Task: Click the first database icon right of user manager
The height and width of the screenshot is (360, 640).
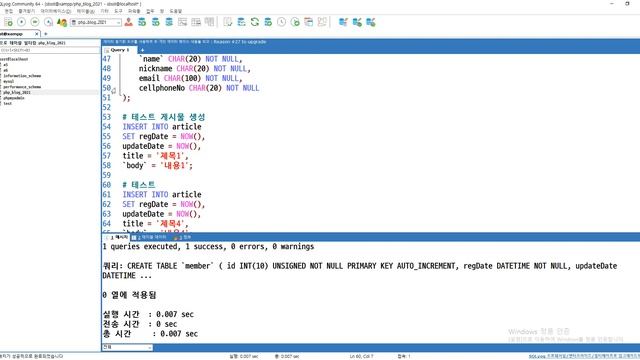Action: click(142, 22)
